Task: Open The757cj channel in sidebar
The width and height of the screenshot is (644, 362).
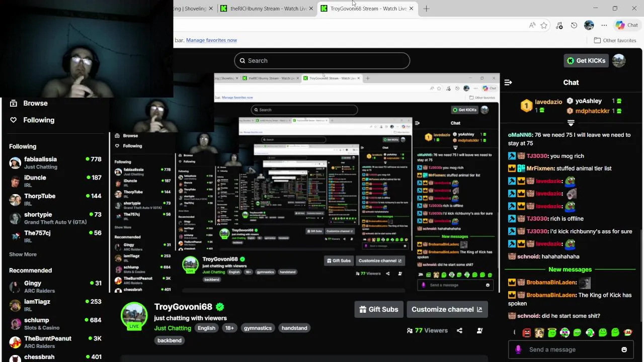Action: [x=55, y=236]
